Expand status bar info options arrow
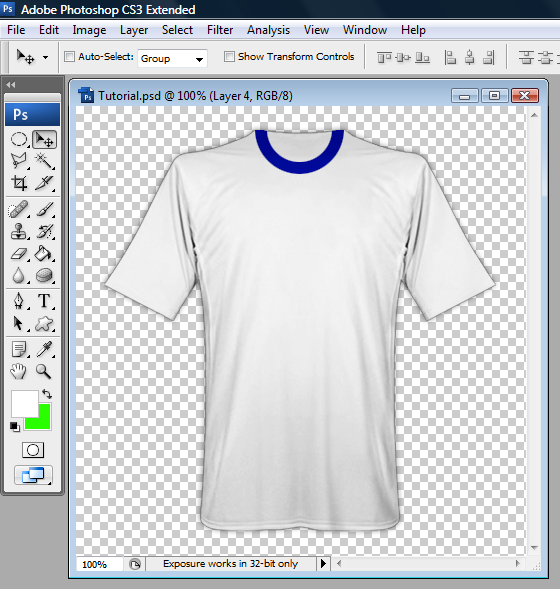The width and height of the screenshot is (560, 589). [323, 563]
